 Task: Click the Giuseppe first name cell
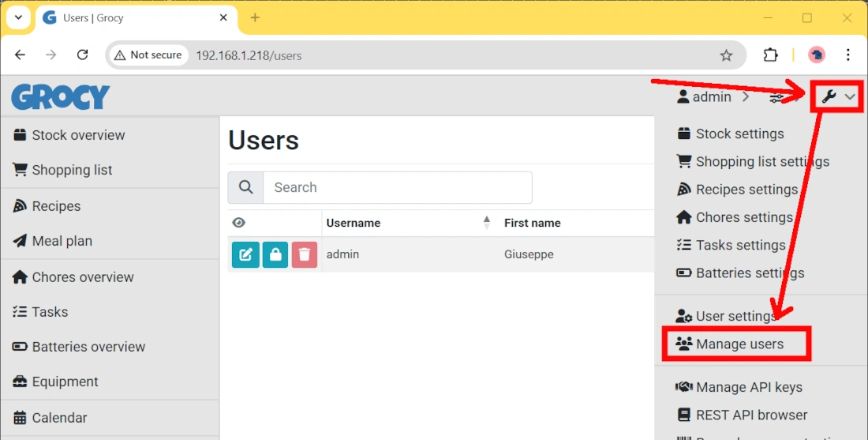pos(529,254)
